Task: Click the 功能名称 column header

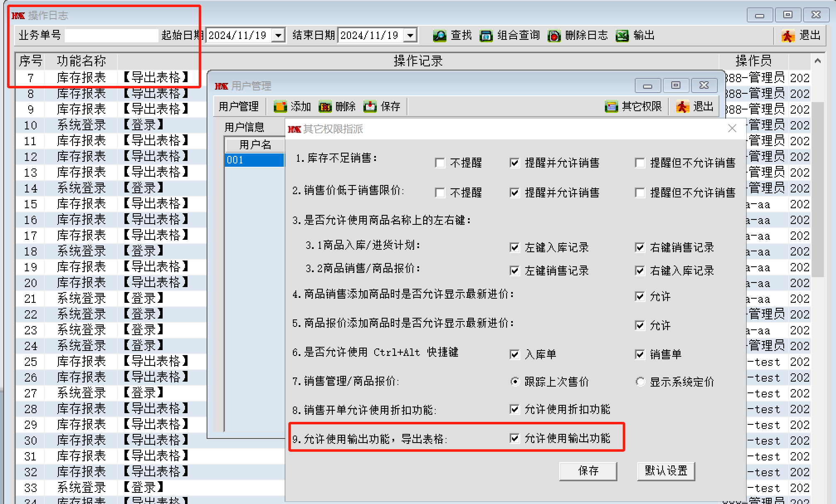Action: (x=81, y=61)
